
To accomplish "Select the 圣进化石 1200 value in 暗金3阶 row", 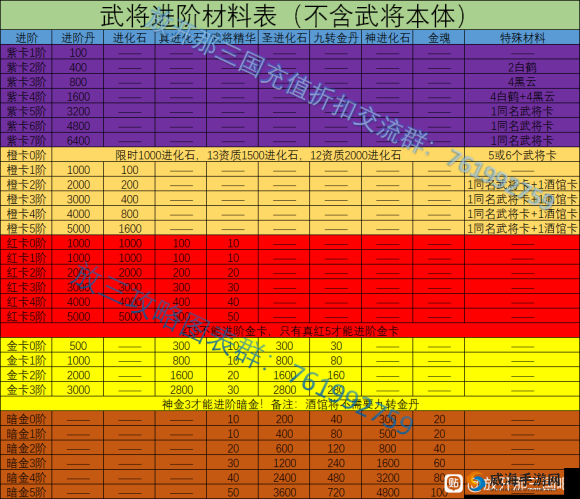I will pos(284,463).
